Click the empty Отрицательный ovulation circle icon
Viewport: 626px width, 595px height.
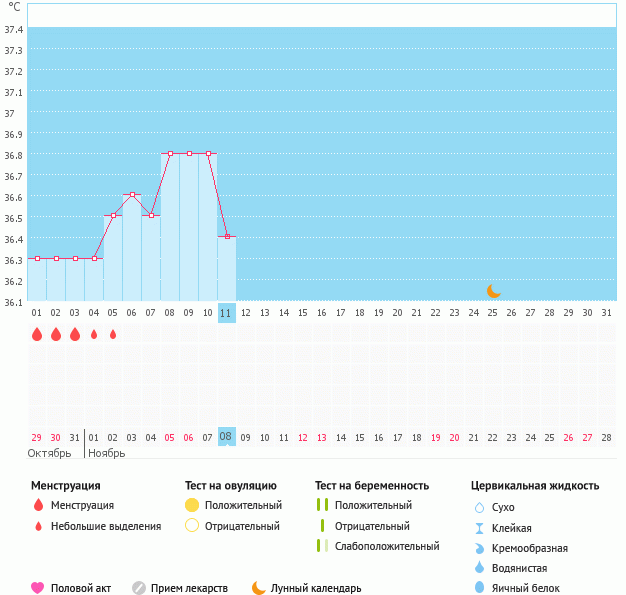tap(192, 526)
